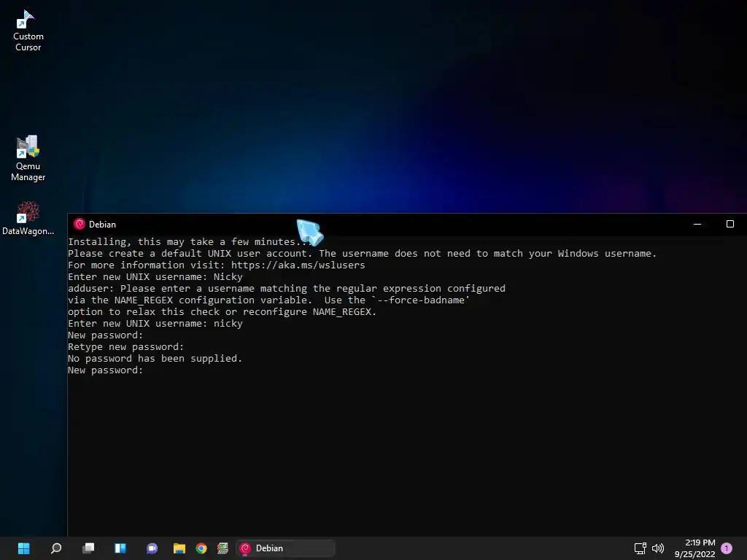Click the last New password prompt line
The height and width of the screenshot is (560, 747).
[x=105, y=370]
